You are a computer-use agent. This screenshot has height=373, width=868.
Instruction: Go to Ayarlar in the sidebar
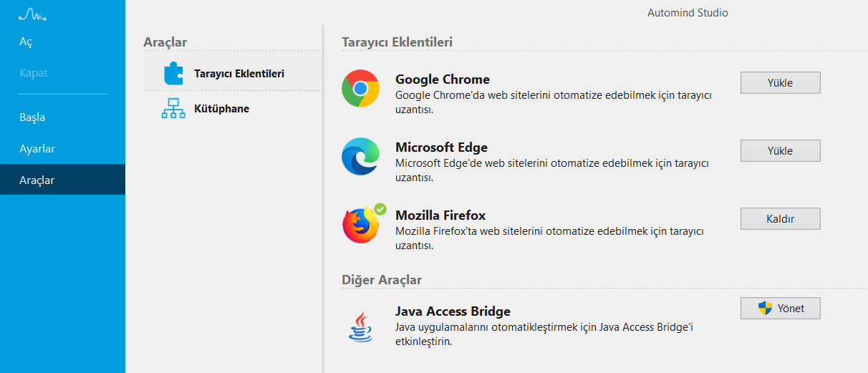[x=37, y=149]
